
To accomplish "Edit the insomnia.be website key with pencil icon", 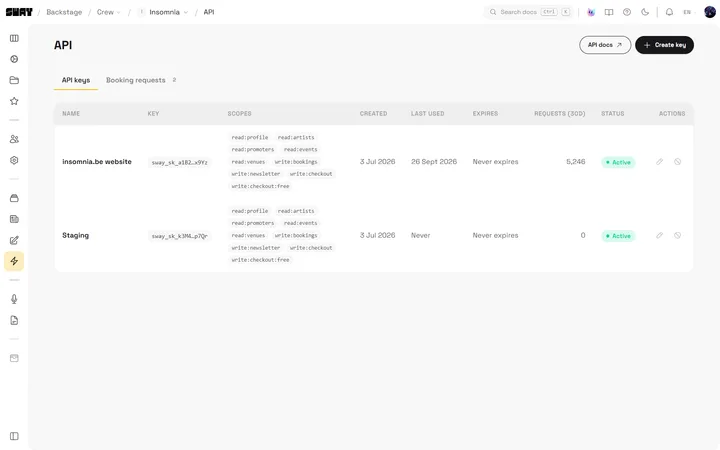I will pos(659,162).
